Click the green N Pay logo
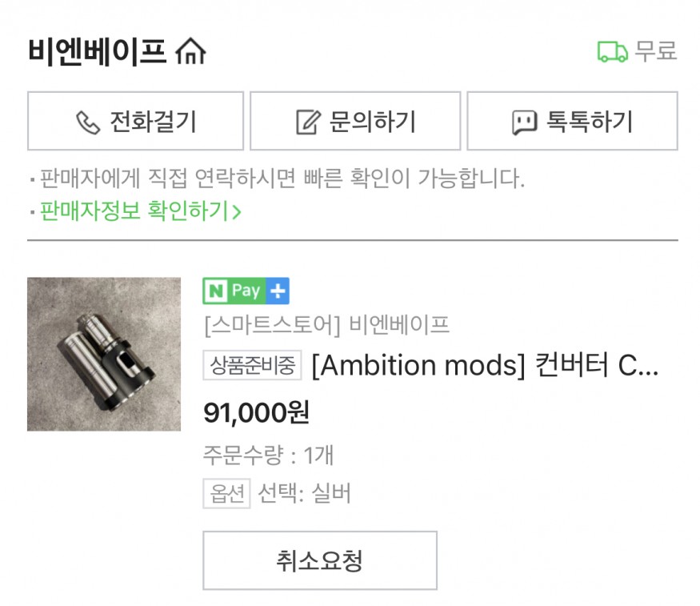Screen dimensions: 700x606 coord(233,291)
